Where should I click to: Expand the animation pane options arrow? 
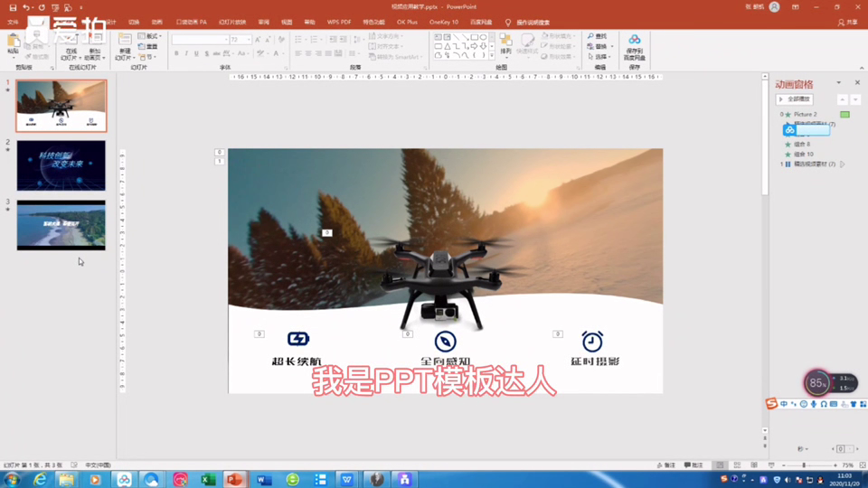pyautogui.click(x=839, y=82)
